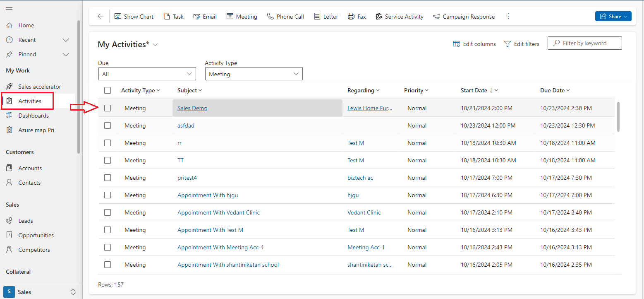Sort by Start Date column header

[x=479, y=90]
